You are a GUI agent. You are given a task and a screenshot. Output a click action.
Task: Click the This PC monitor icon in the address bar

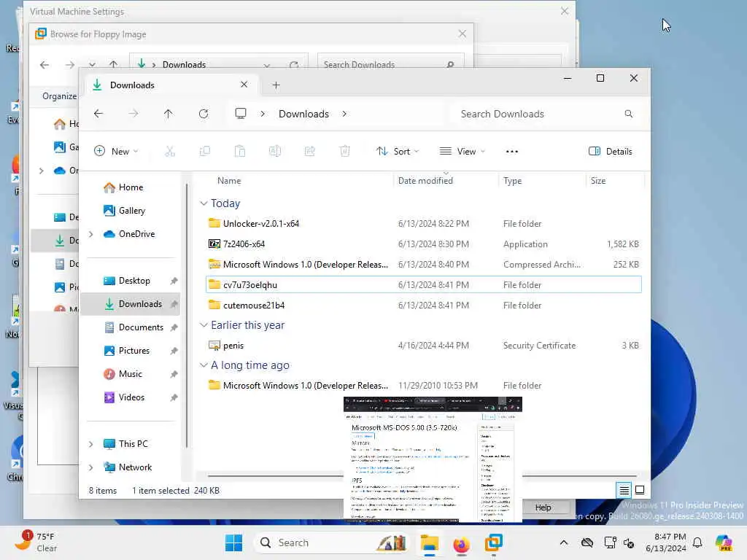tap(241, 113)
